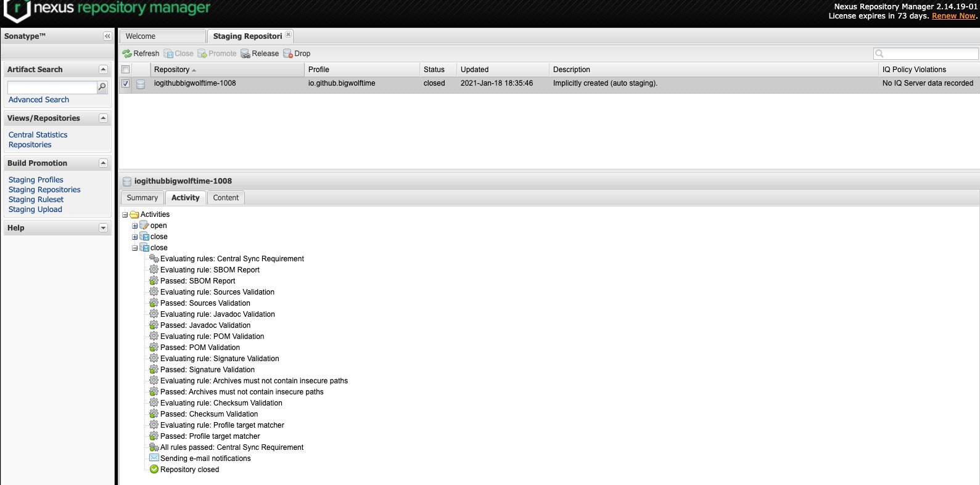Click the green check icon for Repository closed
This screenshot has width=980, height=485.
(x=154, y=470)
